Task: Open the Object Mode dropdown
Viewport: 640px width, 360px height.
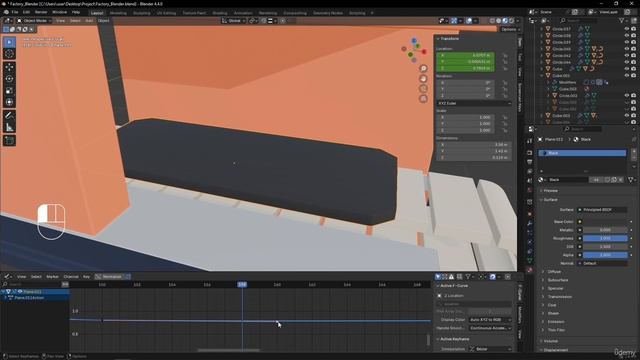Action: 33,21
